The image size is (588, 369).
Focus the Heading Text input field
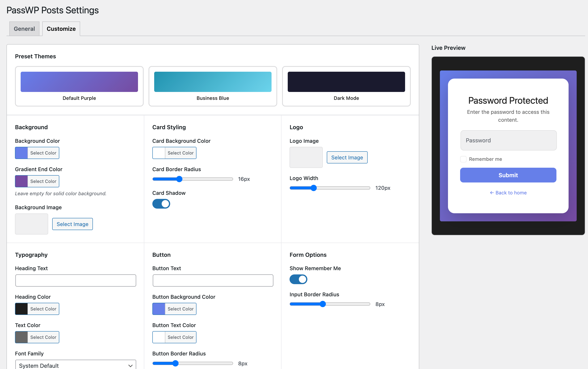(x=75, y=280)
